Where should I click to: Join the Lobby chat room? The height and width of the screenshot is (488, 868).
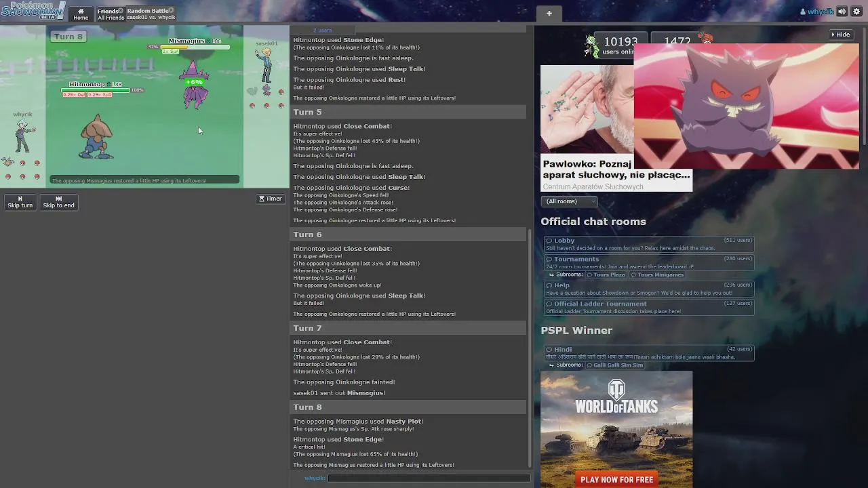point(648,244)
